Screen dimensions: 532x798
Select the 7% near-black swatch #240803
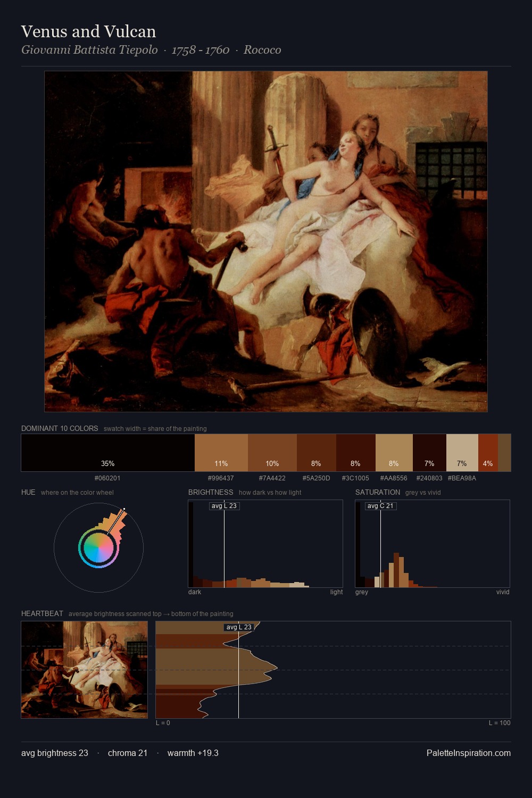(x=429, y=453)
